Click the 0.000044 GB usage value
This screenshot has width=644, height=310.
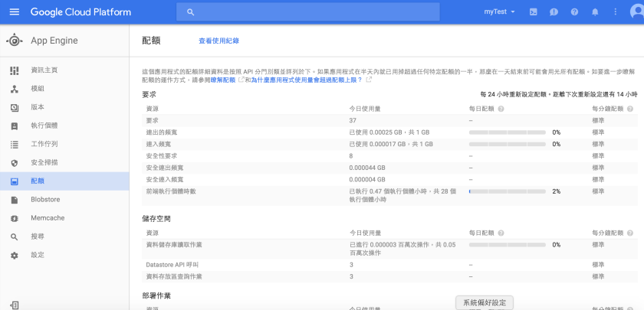367,168
